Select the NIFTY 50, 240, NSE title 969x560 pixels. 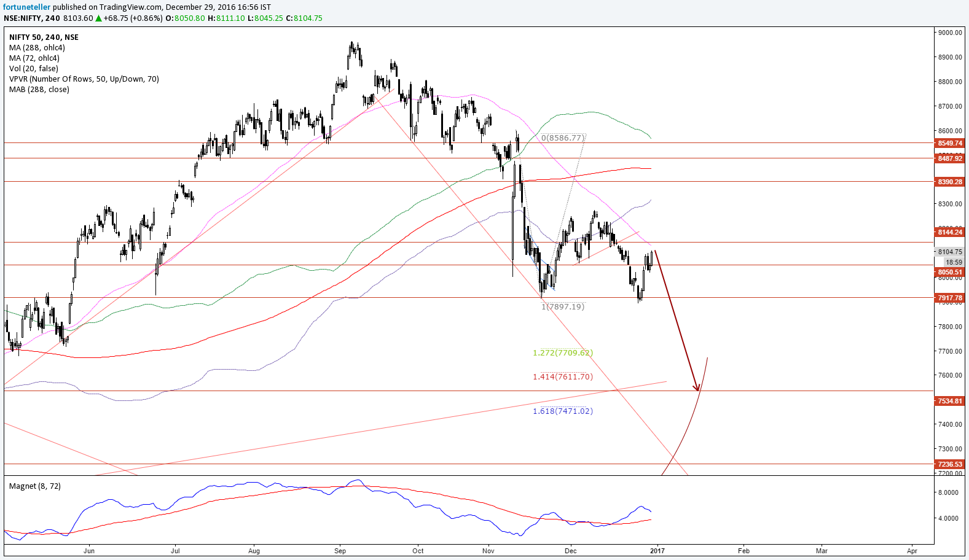(44, 37)
